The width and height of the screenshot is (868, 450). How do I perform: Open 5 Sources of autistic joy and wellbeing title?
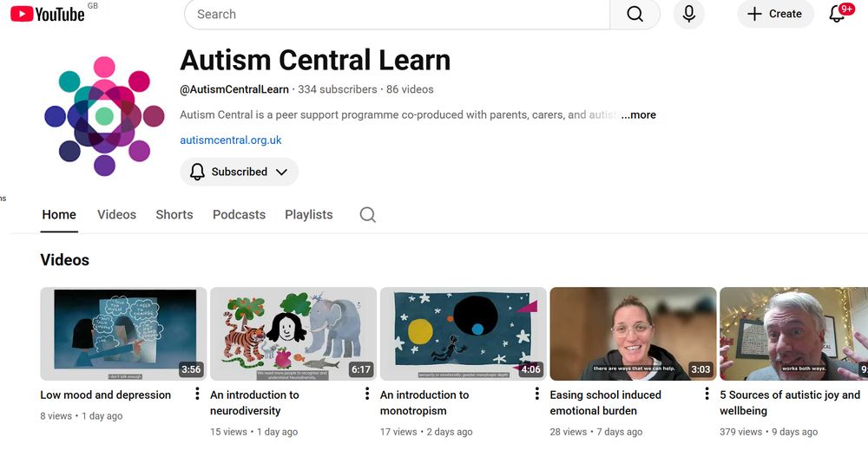(x=790, y=402)
